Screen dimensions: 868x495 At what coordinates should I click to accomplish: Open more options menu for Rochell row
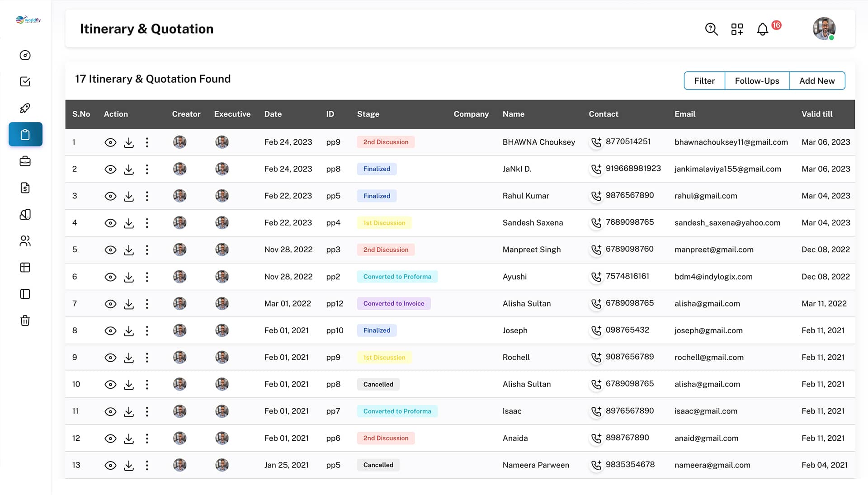click(x=147, y=358)
